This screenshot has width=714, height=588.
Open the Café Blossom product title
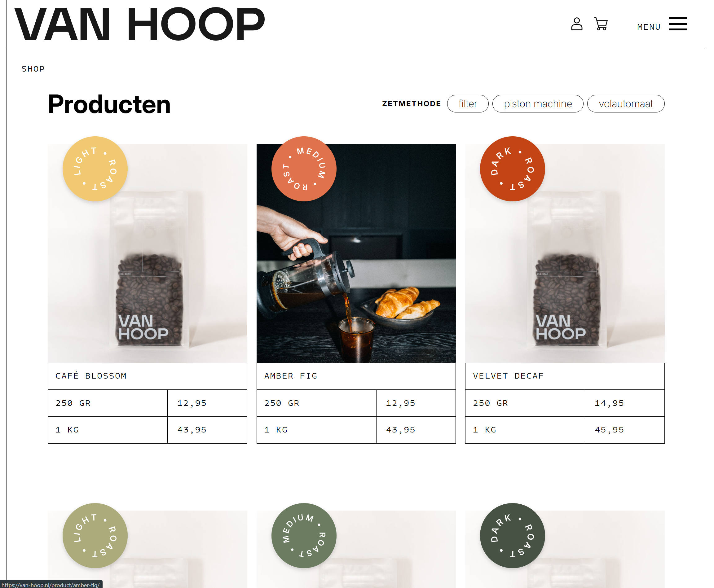click(91, 376)
